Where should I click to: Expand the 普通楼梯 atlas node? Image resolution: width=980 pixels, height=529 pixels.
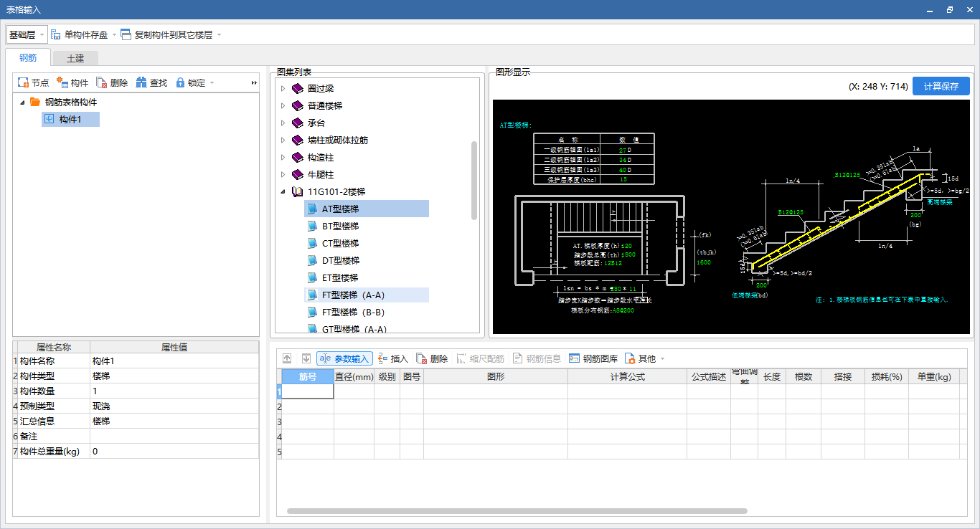click(283, 105)
